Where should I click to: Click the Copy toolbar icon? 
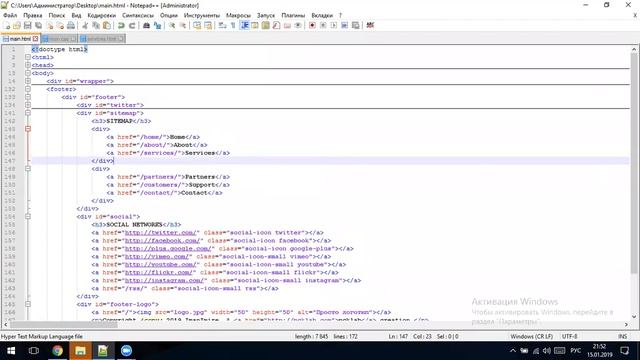96,25
